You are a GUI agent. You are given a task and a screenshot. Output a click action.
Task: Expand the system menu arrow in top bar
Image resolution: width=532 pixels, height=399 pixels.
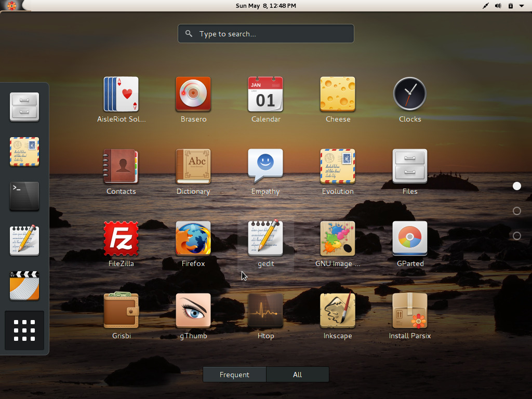tap(521, 6)
